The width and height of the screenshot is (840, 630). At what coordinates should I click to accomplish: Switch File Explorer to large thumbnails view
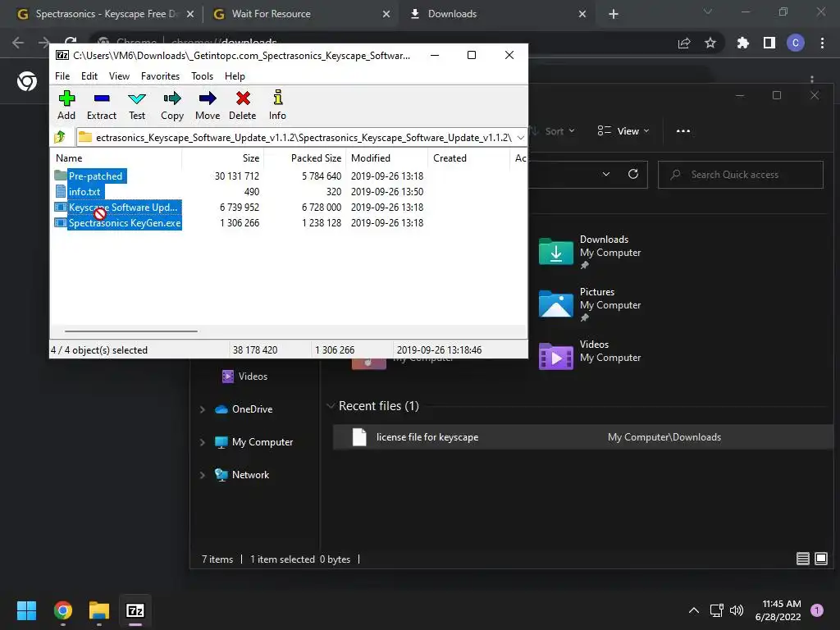pyautogui.click(x=820, y=559)
